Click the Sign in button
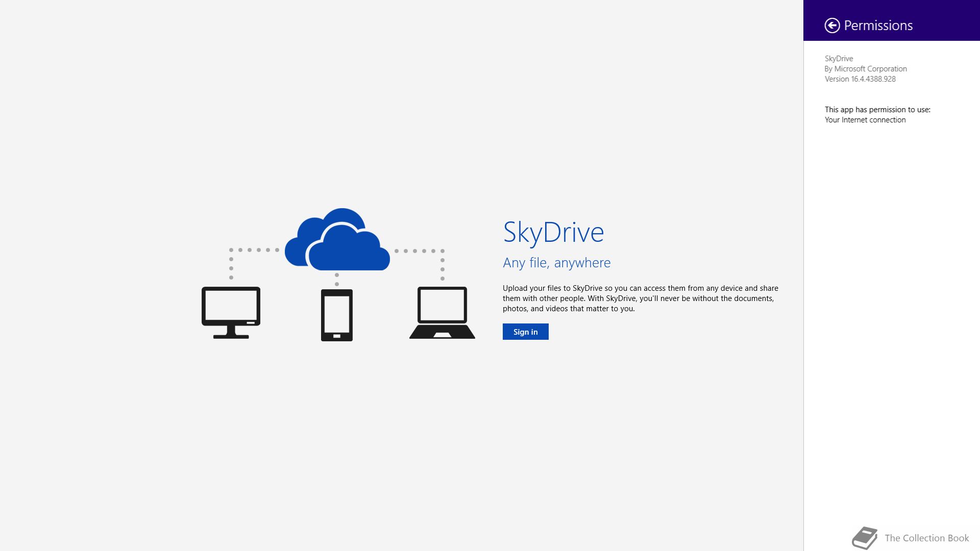Screen dimensions: 980x551 tap(525, 332)
